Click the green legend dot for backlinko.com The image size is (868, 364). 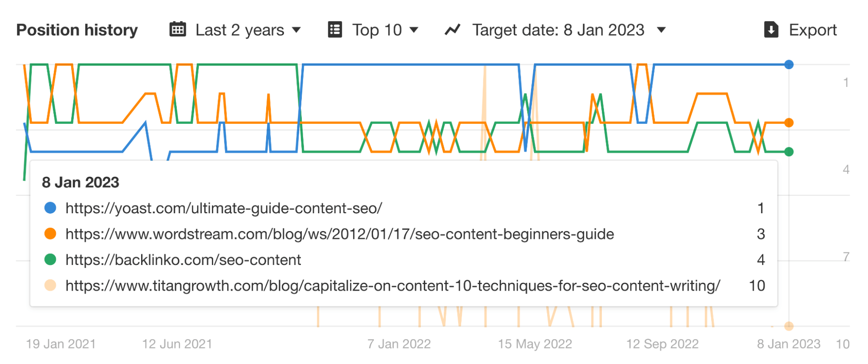point(51,260)
